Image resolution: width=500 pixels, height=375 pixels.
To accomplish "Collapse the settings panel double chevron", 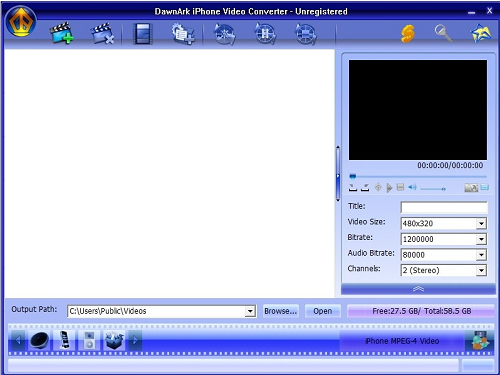I will click(x=418, y=289).
